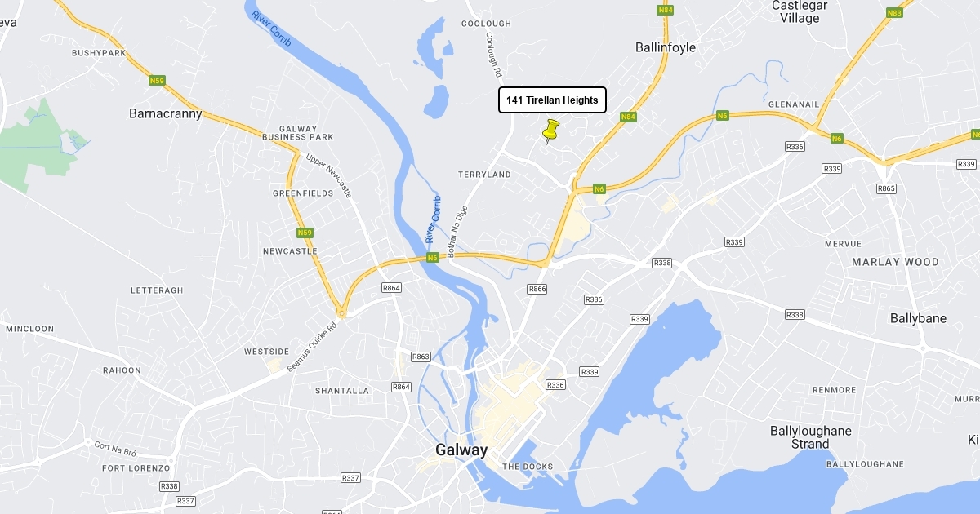Click the Barnacranny place name

tap(166, 113)
